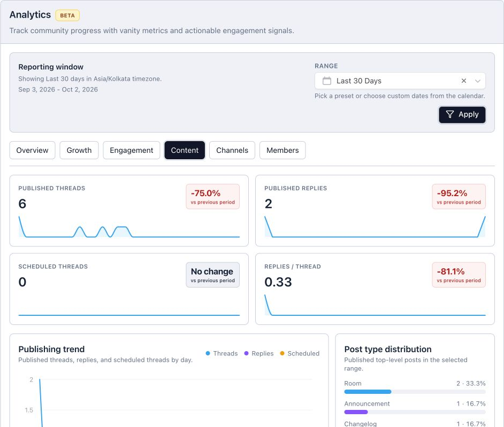The height and width of the screenshot is (427, 504).
Task: Toggle the Threads legend item
Action: [222, 353]
